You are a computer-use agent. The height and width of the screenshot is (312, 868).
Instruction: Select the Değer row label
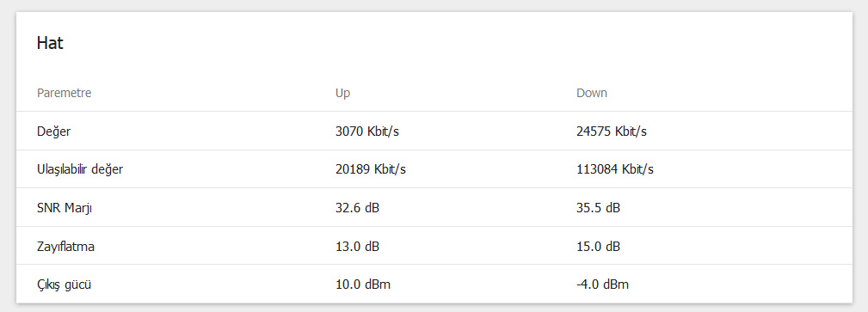point(53,132)
